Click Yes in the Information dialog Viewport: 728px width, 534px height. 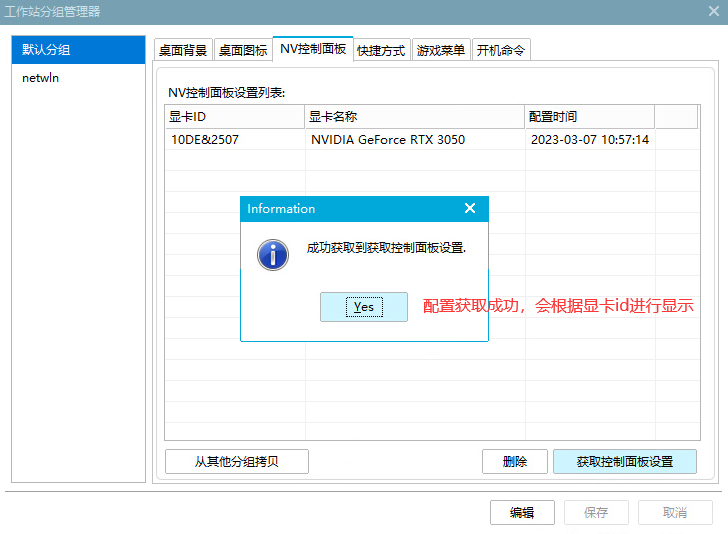coord(364,307)
